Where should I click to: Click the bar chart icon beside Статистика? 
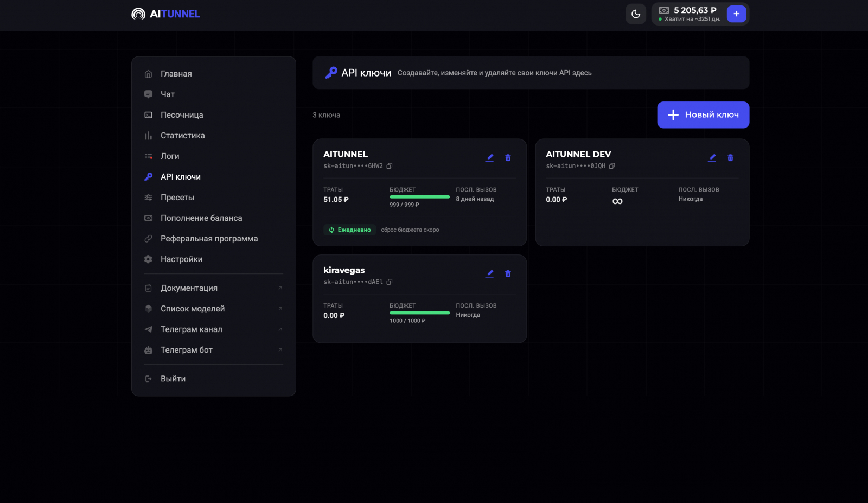tap(148, 136)
